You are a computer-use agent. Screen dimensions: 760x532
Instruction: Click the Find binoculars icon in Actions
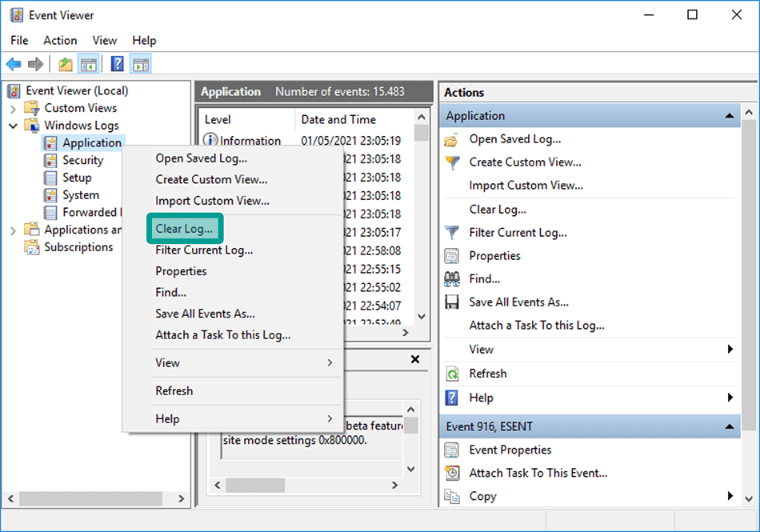pos(452,279)
